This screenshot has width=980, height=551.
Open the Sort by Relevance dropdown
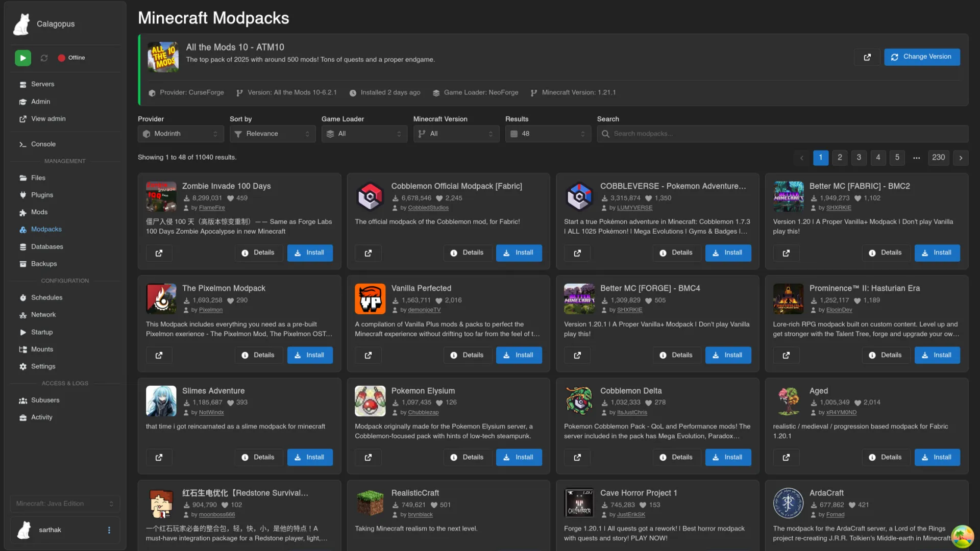pos(273,134)
